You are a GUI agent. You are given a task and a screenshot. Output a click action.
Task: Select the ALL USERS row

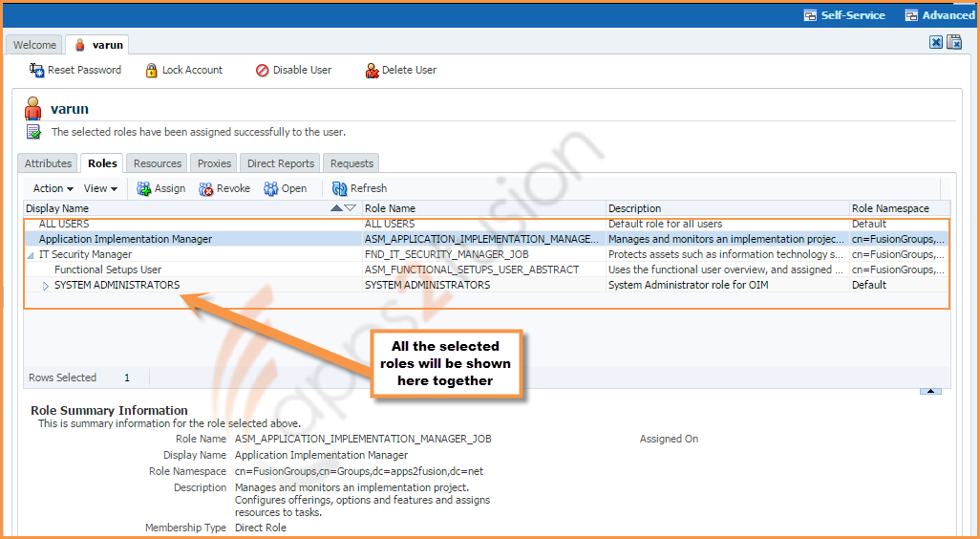[487, 224]
